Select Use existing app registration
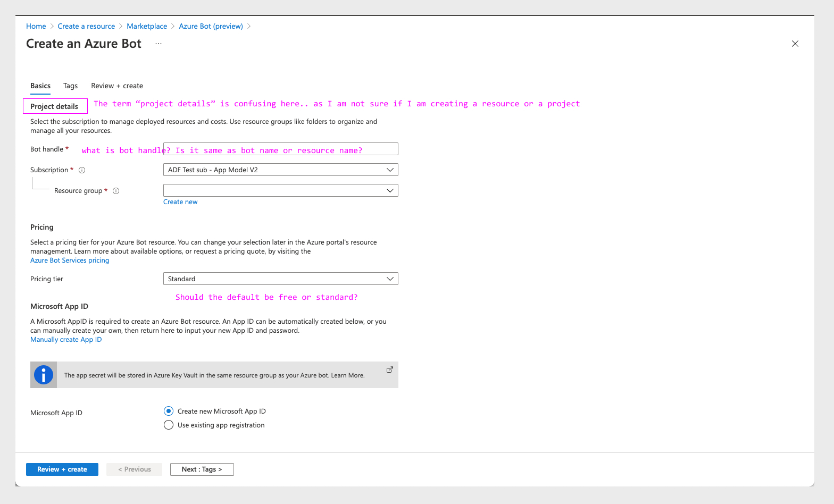The width and height of the screenshot is (834, 504). (169, 425)
